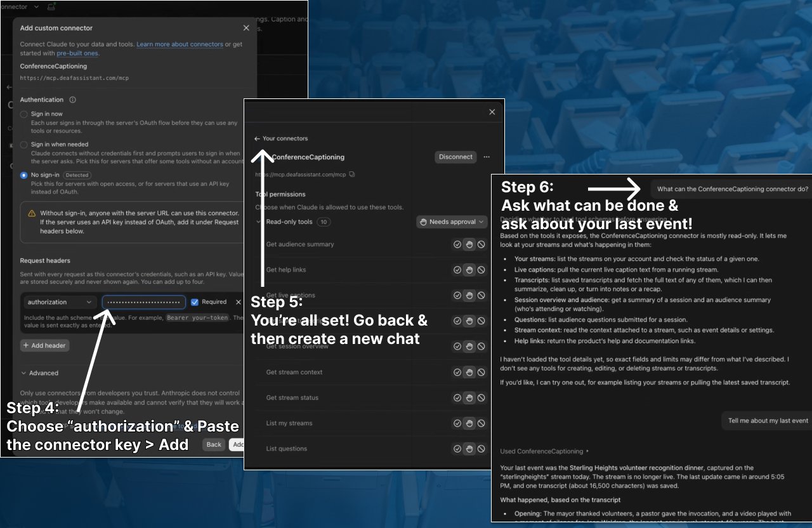This screenshot has height=528, width=812.
Task: Select the Sign in when needed option
Action: coord(24,145)
